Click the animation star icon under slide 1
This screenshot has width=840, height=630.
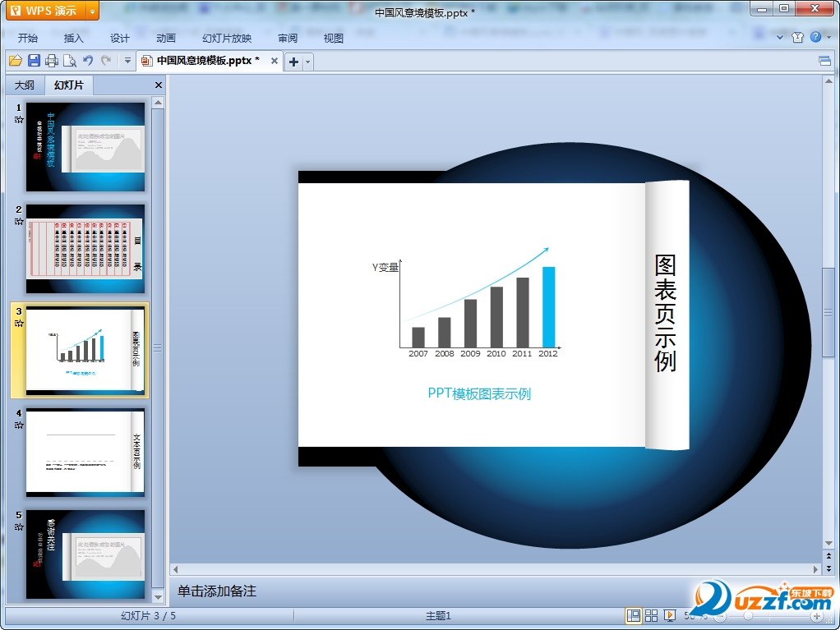(x=19, y=119)
